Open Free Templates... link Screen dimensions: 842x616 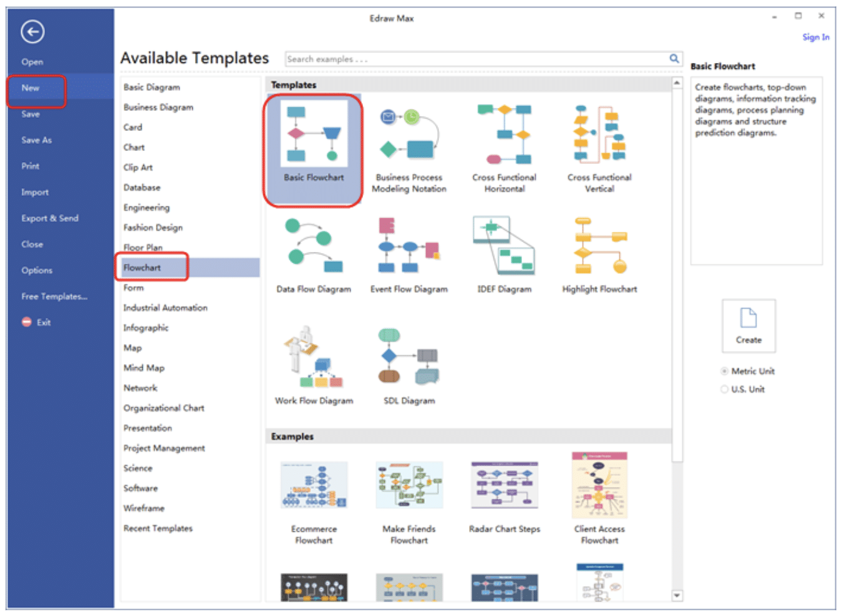[x=54, y=297]
